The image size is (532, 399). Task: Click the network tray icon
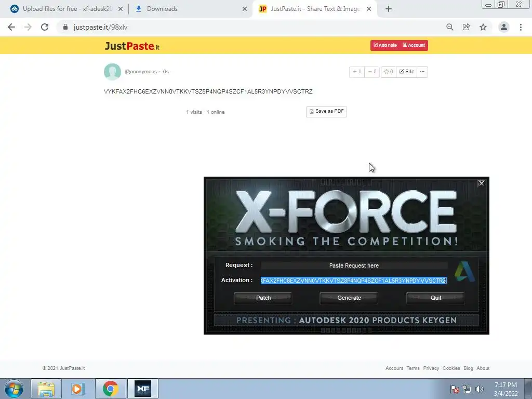coord(467,389)
